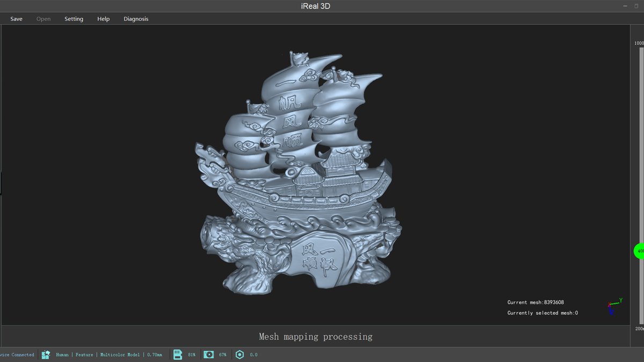Select the scanned ship model in viewport
644x362 pixels.
tap(298, 173)
